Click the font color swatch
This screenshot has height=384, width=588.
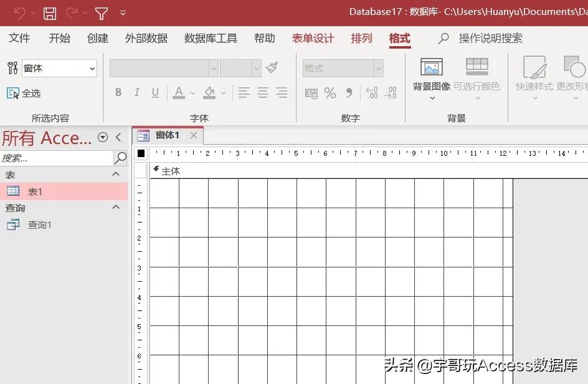[179, 92]
